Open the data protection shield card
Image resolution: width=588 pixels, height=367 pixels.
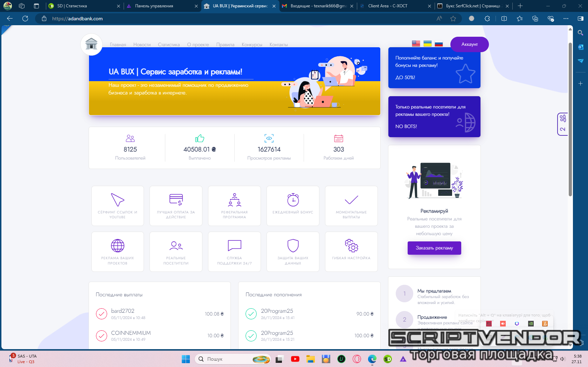coord(293,252)
